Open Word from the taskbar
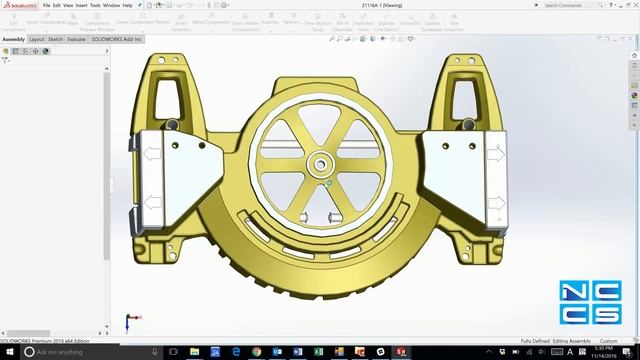This screenshot has height=360, width=640. (x=298, y=352)
